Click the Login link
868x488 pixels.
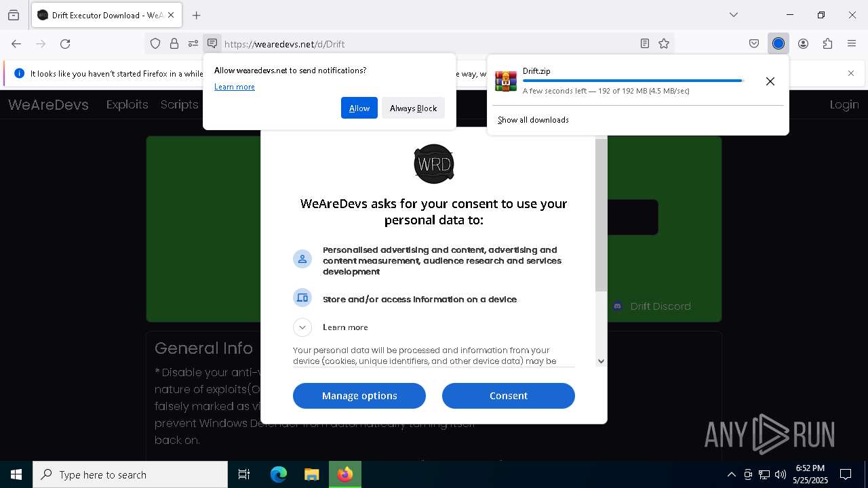(844, 104)
